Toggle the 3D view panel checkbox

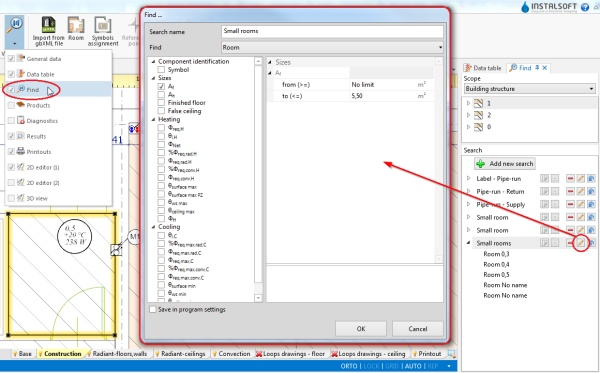coord(11,198)
